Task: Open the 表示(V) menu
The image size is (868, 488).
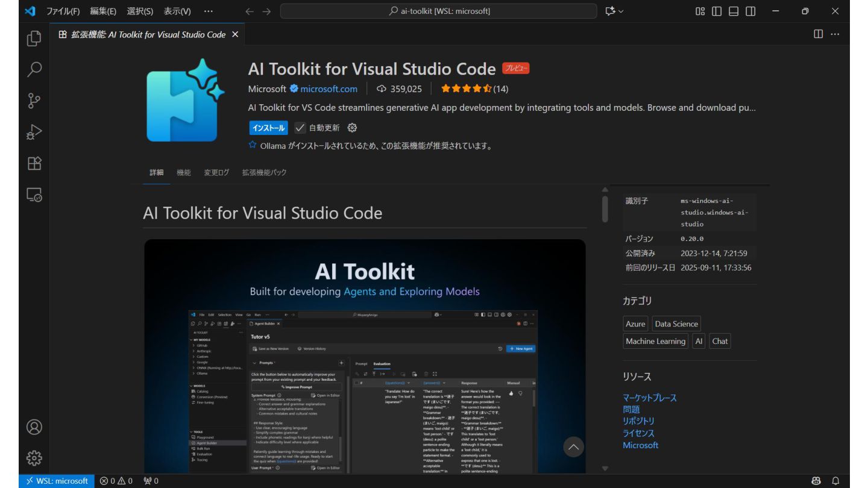Action: (177, 11)
